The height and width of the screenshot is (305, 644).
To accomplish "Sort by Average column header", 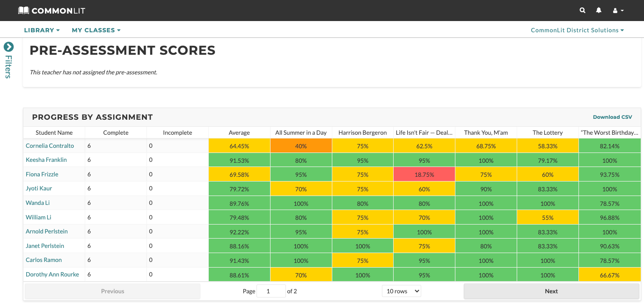I will click(239, 132).
